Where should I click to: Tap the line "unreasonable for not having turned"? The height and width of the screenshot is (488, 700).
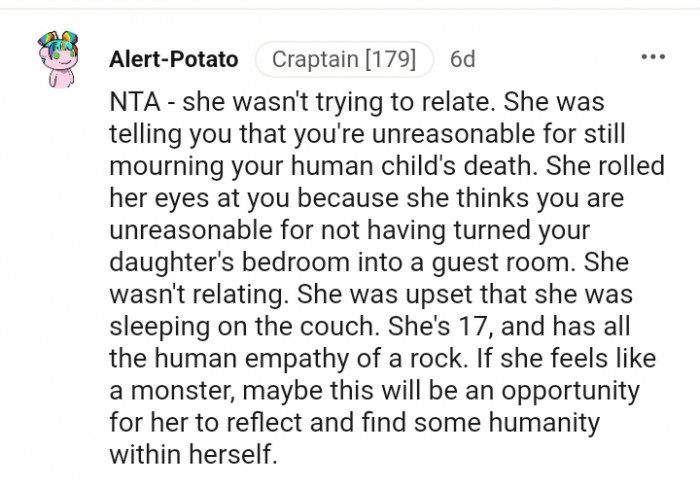click(x=350, y=230)
